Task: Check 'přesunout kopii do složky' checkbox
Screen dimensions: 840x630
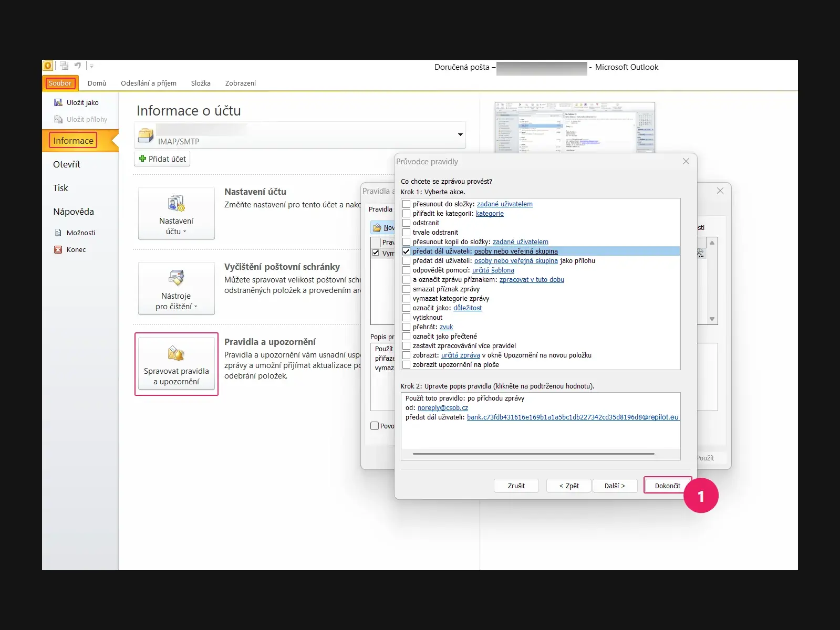Action: [406, 241]
